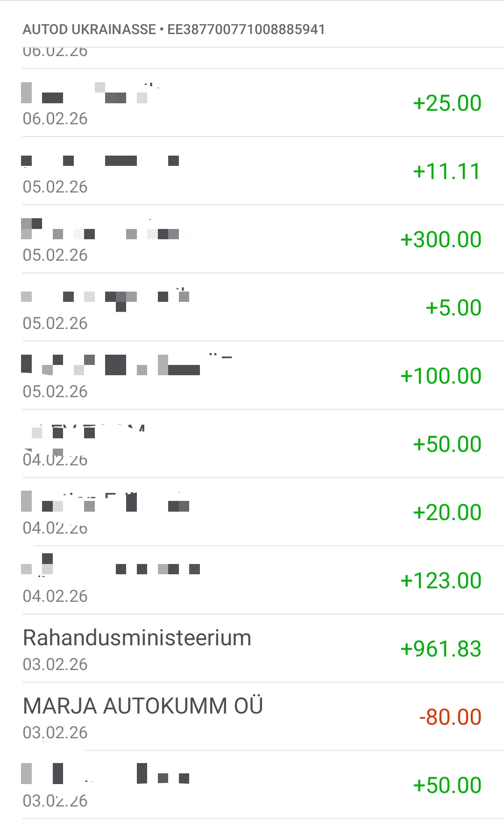This screenshot has width=504, height=828.
Task: Tap the +300.00 amount
Action: pyautogui.click(x=440, y=240)
